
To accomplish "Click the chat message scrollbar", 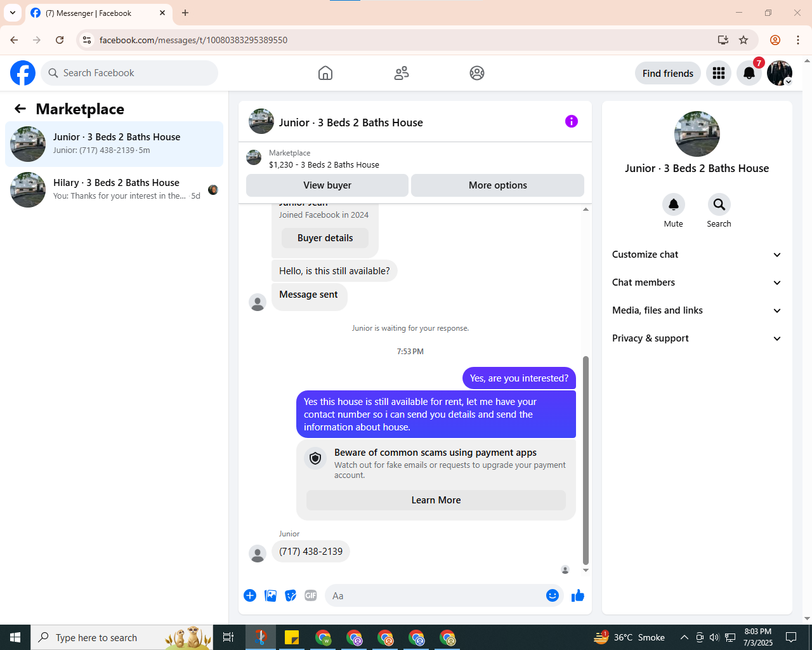I will (586, 460).
